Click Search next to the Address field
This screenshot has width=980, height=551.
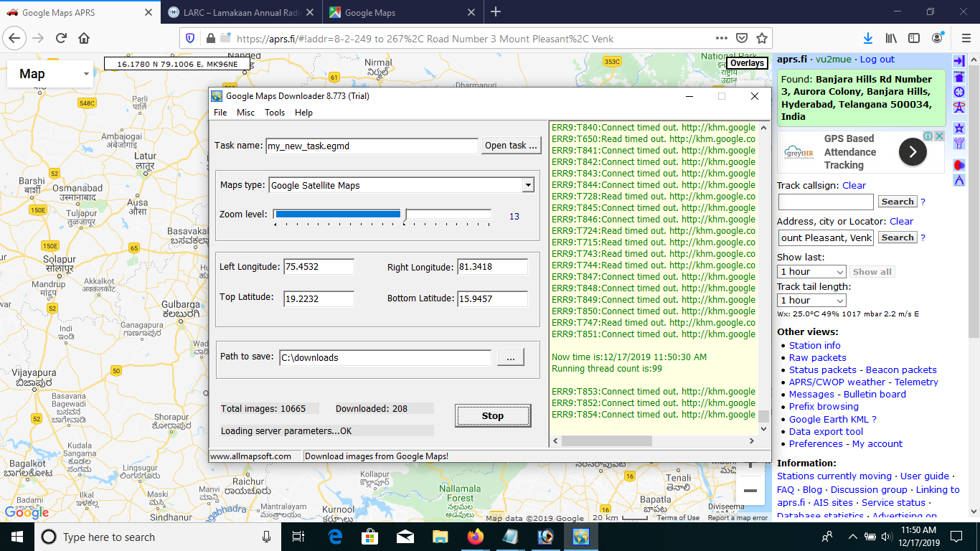pyautogui.click(x=897, y=237)
